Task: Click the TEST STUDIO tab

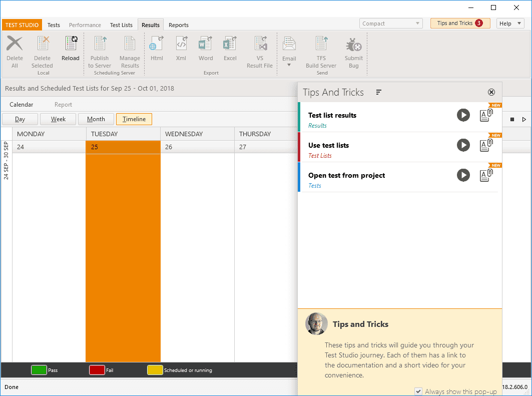Action: (x=22, y=25)
